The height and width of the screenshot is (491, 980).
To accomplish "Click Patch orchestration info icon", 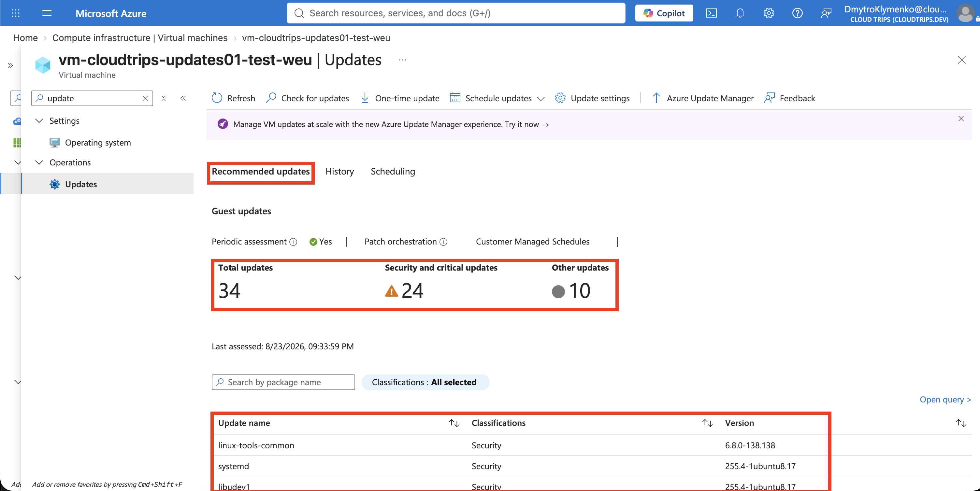I will (x=443, y=242).
